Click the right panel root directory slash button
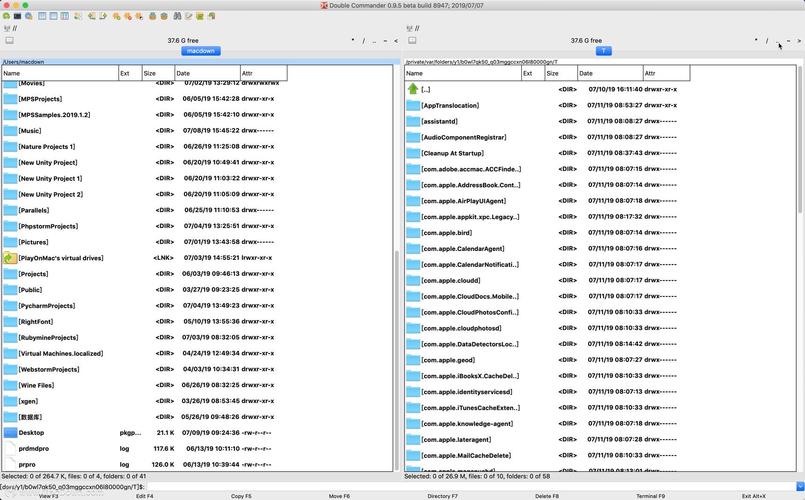 [x=767, y=41]
